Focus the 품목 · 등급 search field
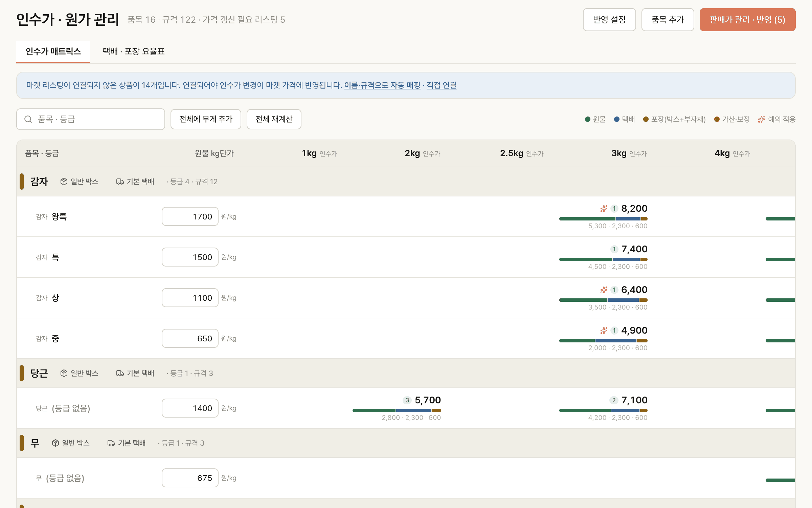Screen dimensions: 812x508 [91, 119]
